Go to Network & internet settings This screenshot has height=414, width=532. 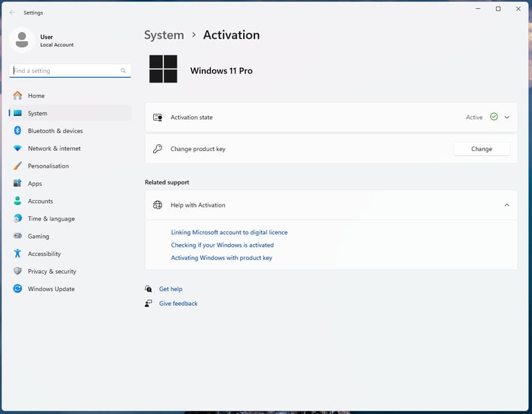pos(70,148)
